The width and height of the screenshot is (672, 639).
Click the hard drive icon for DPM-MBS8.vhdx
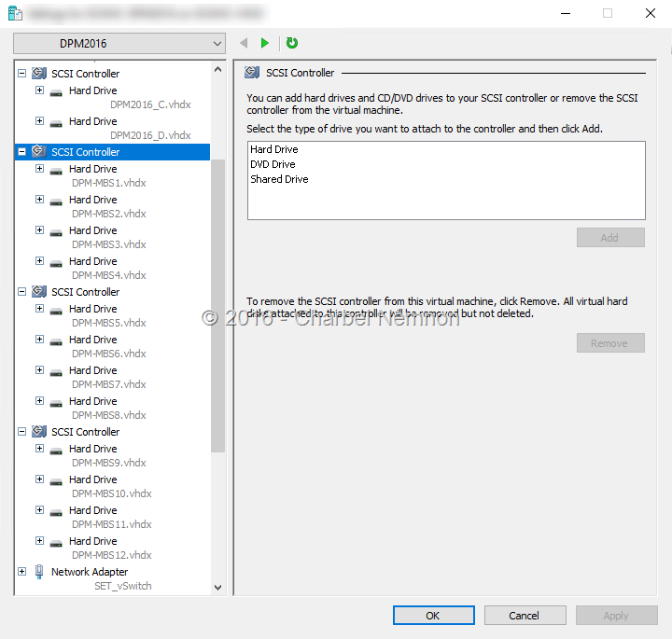click(56, 403)
